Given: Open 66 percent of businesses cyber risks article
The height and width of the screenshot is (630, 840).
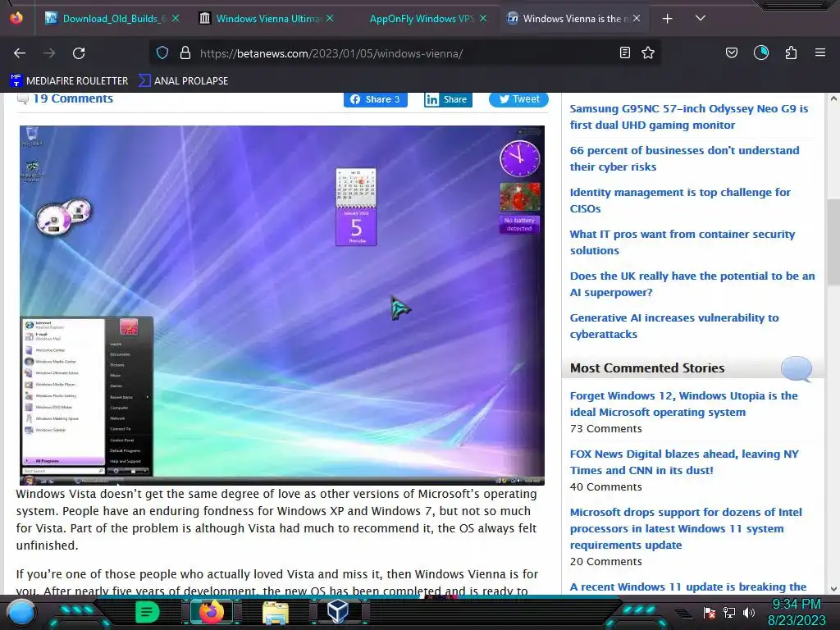Looking at the screenshot, I should click(x=684, y=158).
